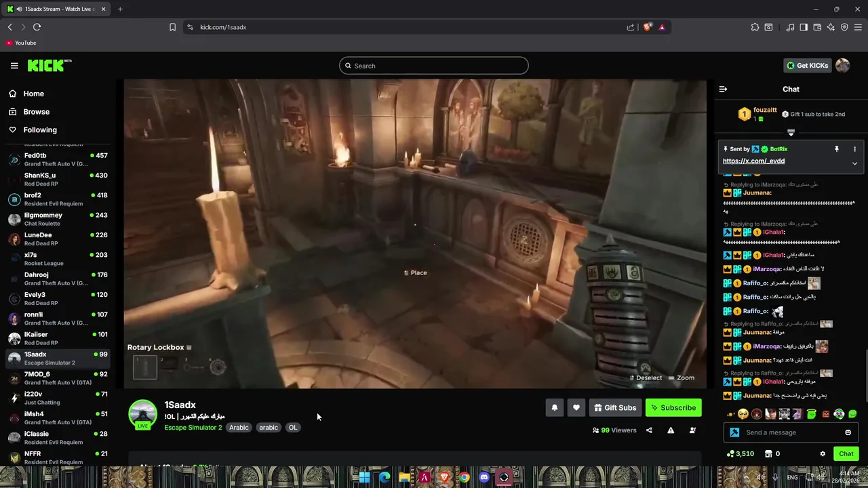Click the Search input field
This screenshot has width=868, height=488.
click(x=434, y=66)
